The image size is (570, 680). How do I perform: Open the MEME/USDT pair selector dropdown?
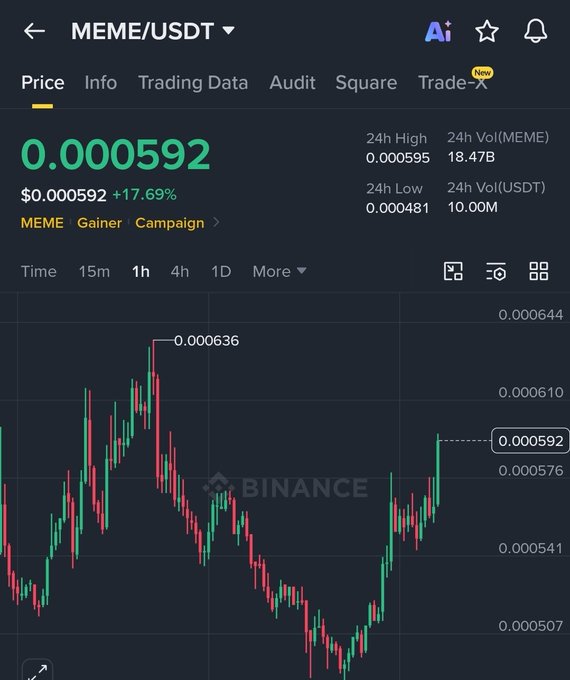pos(153,31)
